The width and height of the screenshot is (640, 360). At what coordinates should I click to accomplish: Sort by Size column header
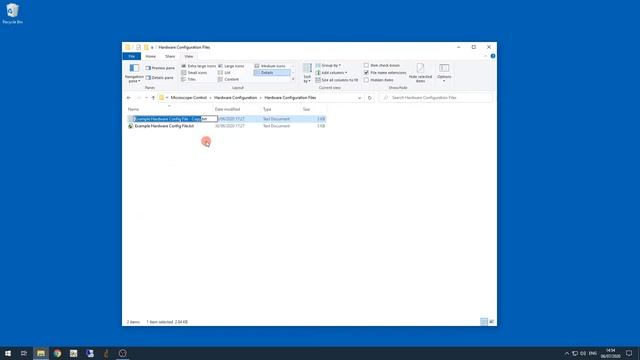pyautogui.click(x=307, y=109)
